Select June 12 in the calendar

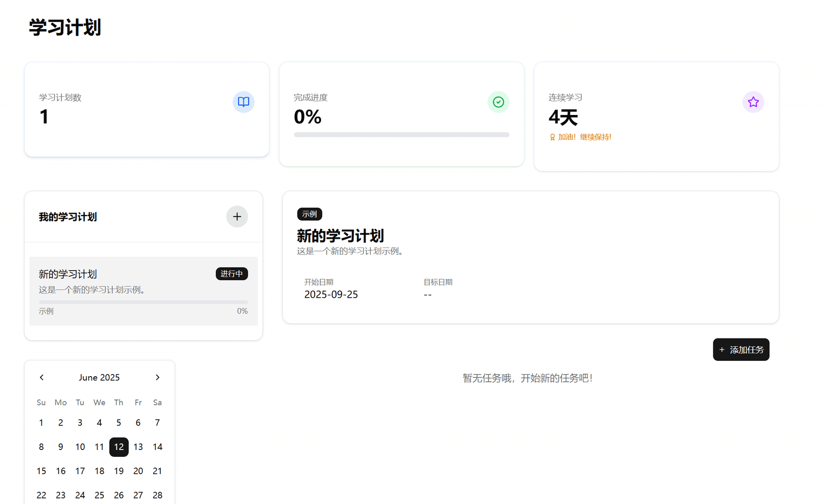tap(119, 447)
